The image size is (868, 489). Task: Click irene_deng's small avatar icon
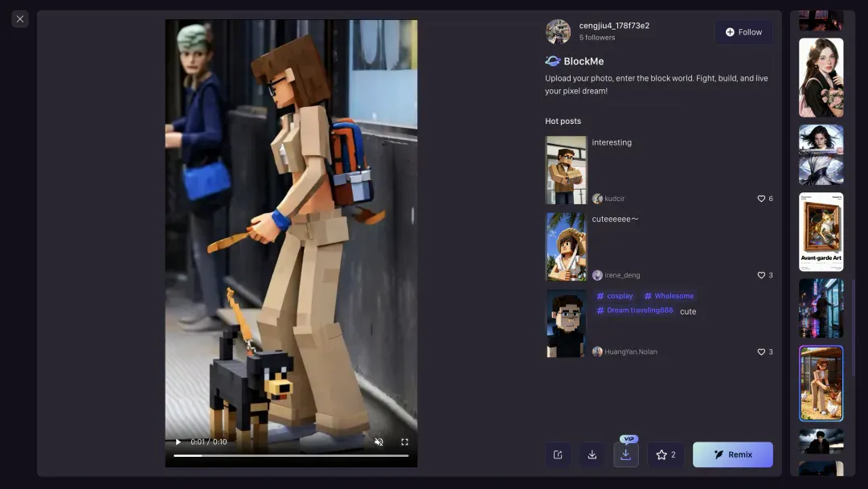[x=597, y=275]
